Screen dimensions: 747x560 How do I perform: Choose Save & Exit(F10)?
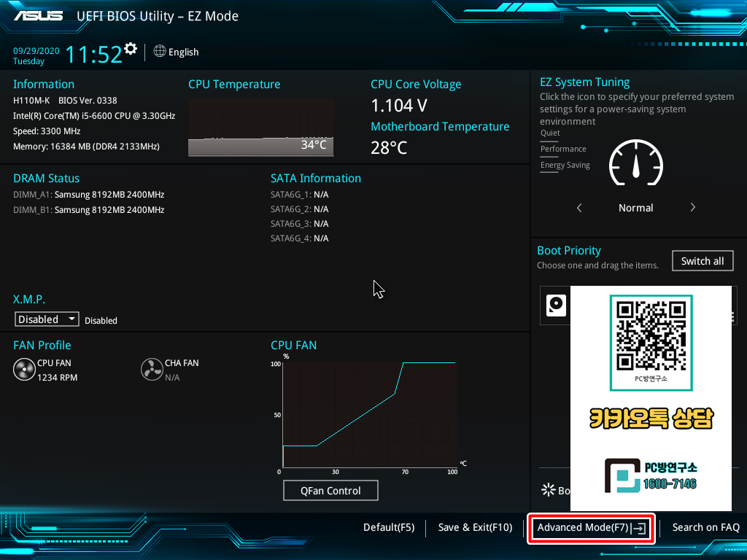(475, 527)
